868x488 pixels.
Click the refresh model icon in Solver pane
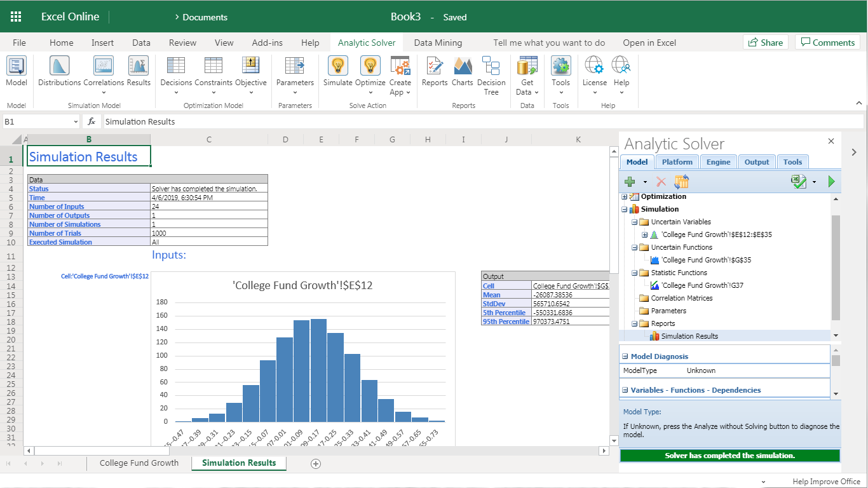point(681,182)
